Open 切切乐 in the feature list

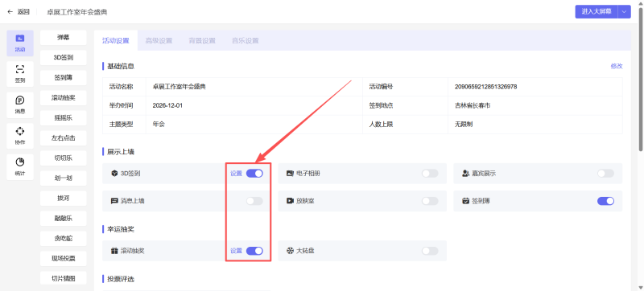pyautogui.click(x=64, y=158)
